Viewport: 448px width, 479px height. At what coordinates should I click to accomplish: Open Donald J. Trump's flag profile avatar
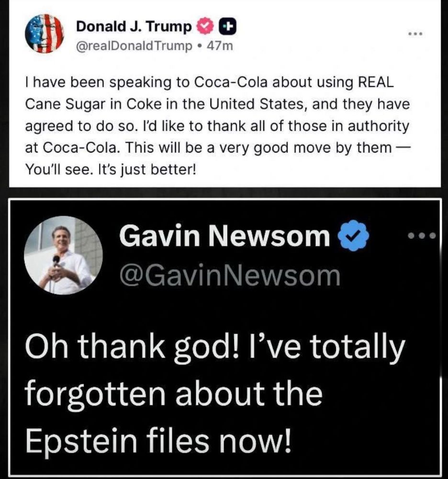click(x=44, y=34)
